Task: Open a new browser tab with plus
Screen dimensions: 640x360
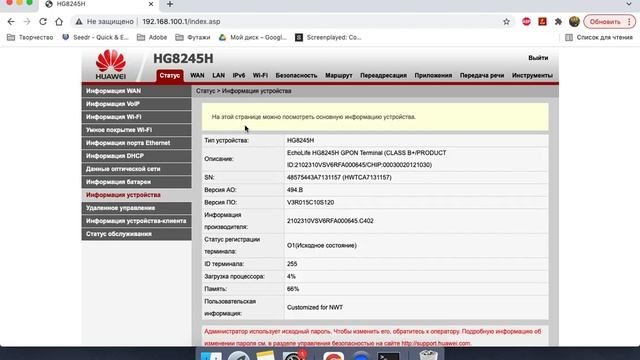Action: tap(170, 4)
